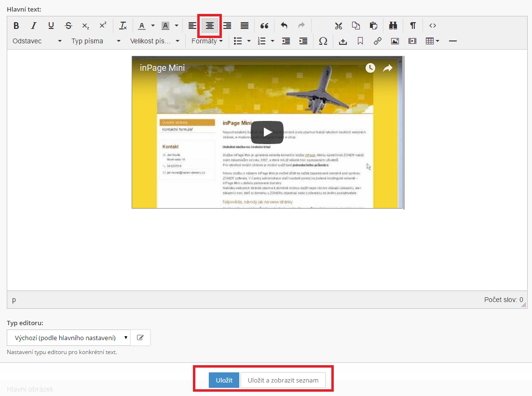
Task: Toggle underline formatting
Action: click(x=51, y=26)
